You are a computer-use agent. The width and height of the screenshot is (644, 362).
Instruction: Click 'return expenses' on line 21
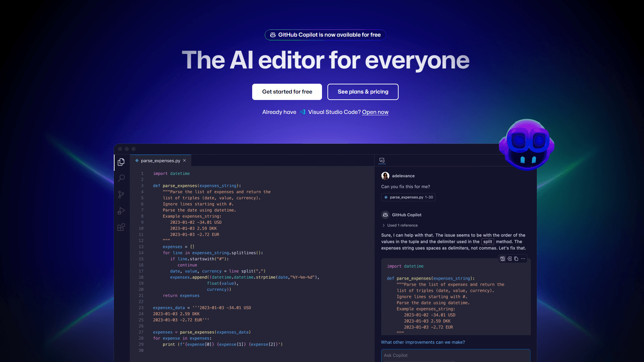pyautogui.click(x=181, y=296)
